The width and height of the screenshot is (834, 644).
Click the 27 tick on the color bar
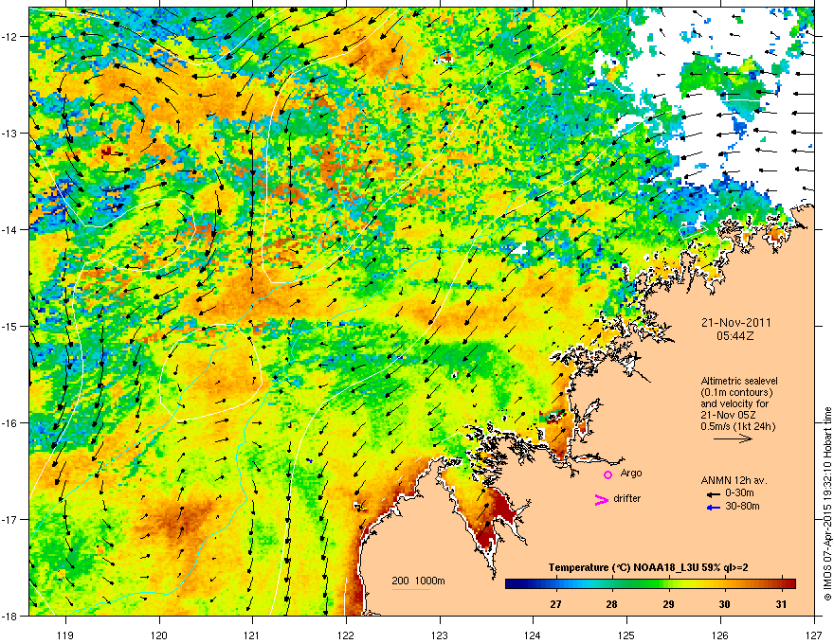[x=555, y=604]
